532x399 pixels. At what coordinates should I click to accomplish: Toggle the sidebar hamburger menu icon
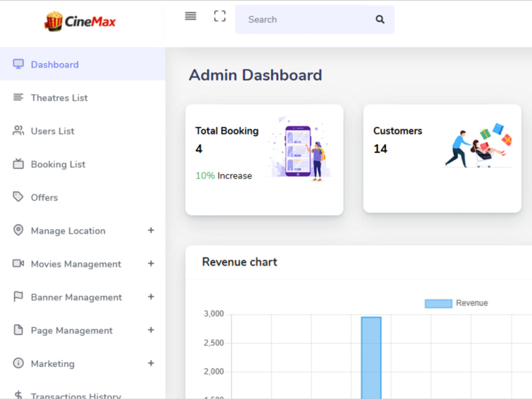click(190, 16)
